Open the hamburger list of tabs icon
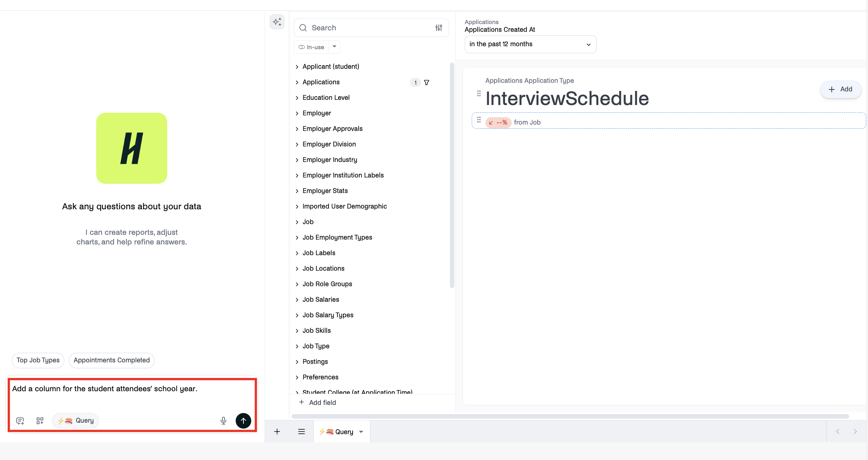 (x=302, y=432)
